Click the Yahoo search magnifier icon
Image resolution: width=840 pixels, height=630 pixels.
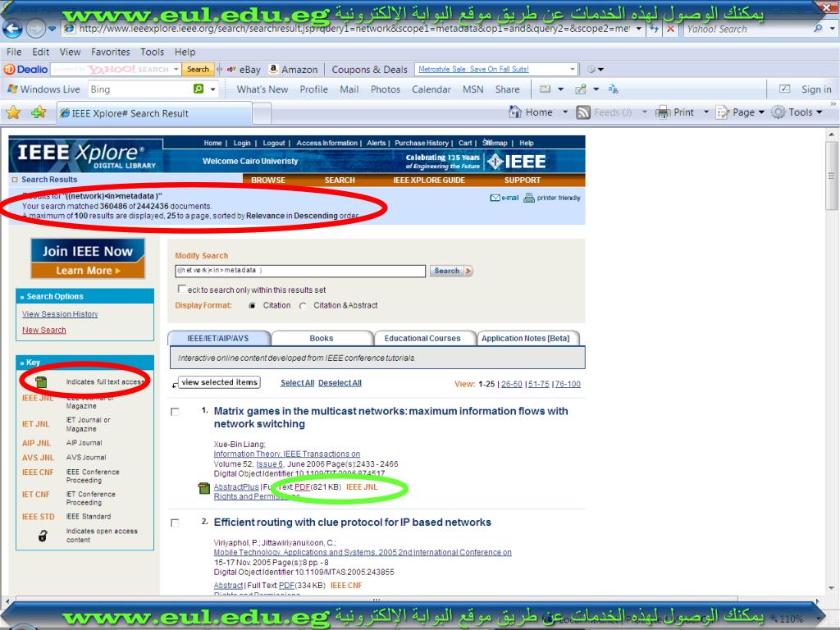click(818, 29)
